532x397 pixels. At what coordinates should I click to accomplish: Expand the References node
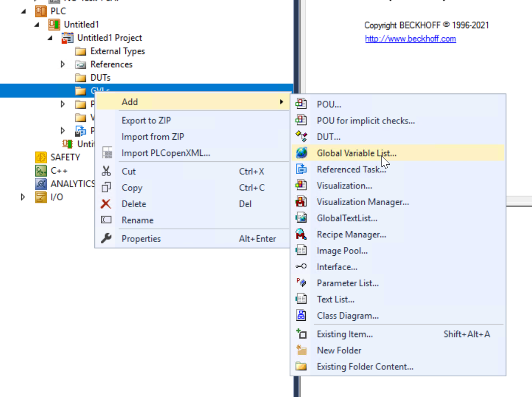63,64
